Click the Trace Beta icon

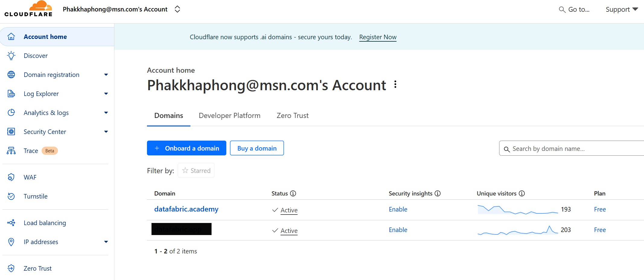point(11,151)
